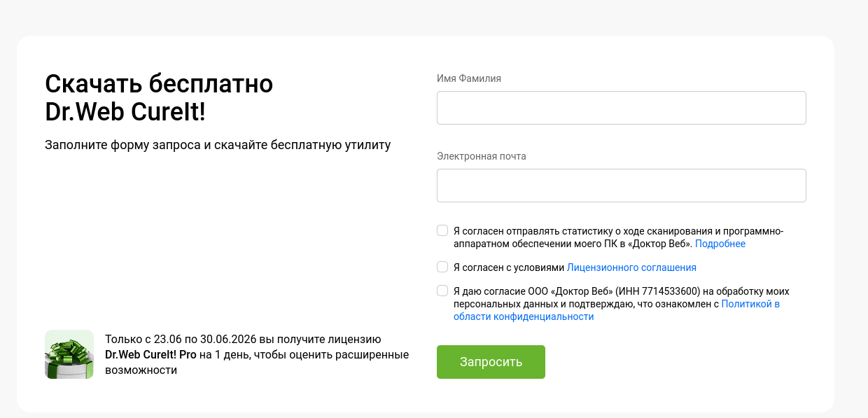Click the green Запросить button
The image size is (868, 418).
pos(491,362)
